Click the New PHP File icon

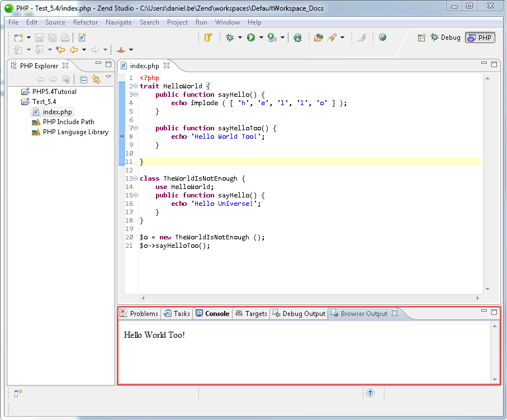82,37
